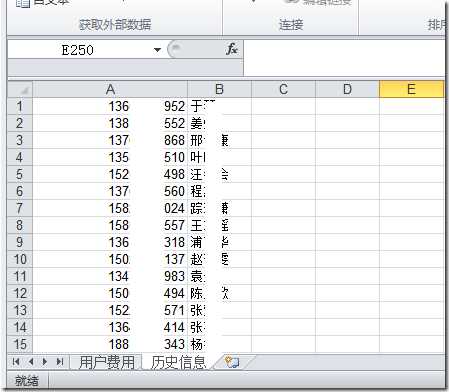449x392 pixels.
Task: Click name cell starting with 杨
Action: (x=219, y=344)
